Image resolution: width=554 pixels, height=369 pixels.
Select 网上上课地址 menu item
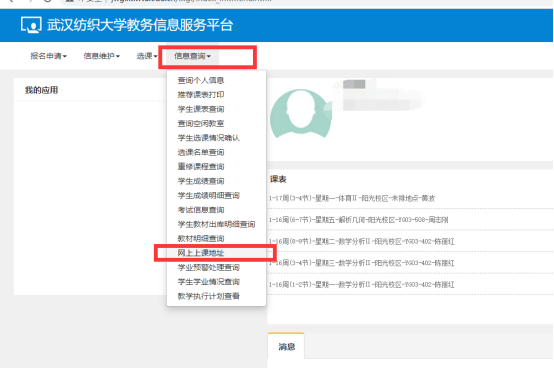[x=201, y=253]
